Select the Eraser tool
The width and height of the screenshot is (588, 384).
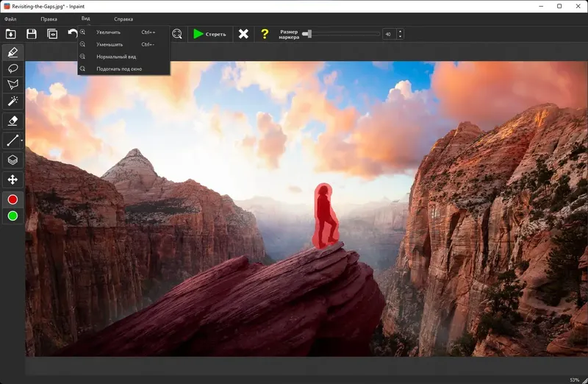[12, 120]
